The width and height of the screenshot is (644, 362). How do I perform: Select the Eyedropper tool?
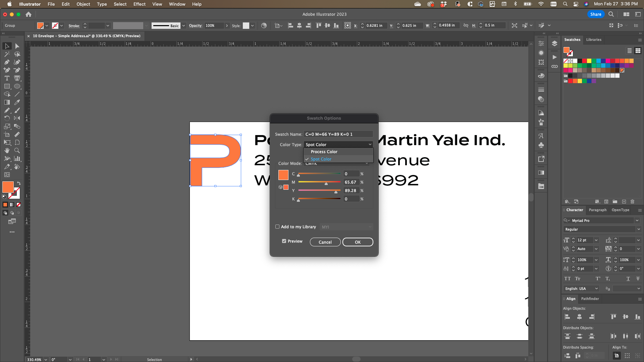pos(17,102)
